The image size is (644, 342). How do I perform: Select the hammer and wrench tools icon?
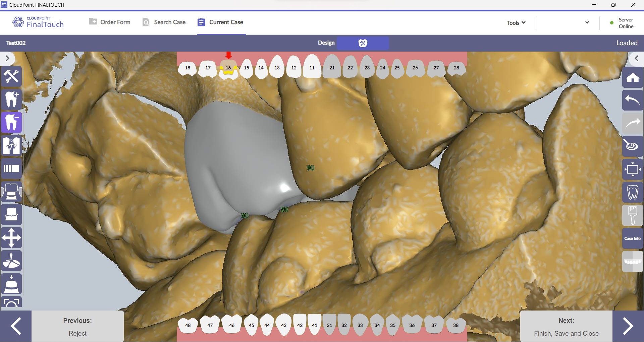click(11, 76)
